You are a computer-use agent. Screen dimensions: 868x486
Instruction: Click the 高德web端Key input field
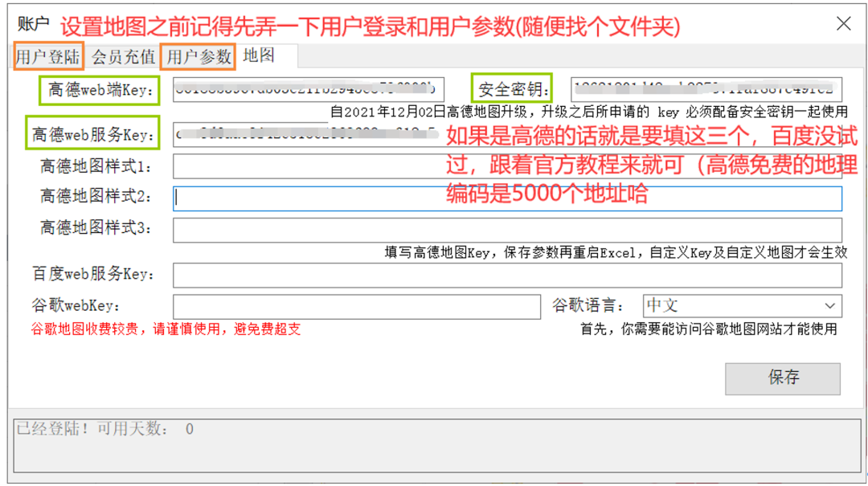tap(309, 90)
